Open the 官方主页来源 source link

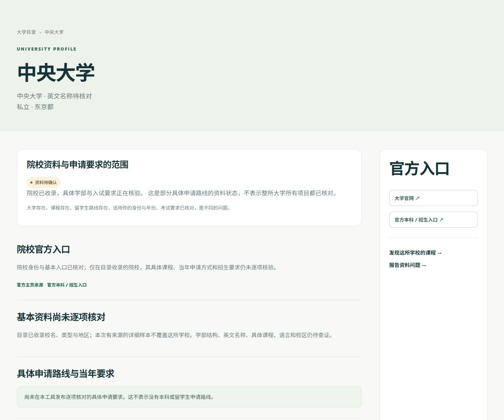30,285
